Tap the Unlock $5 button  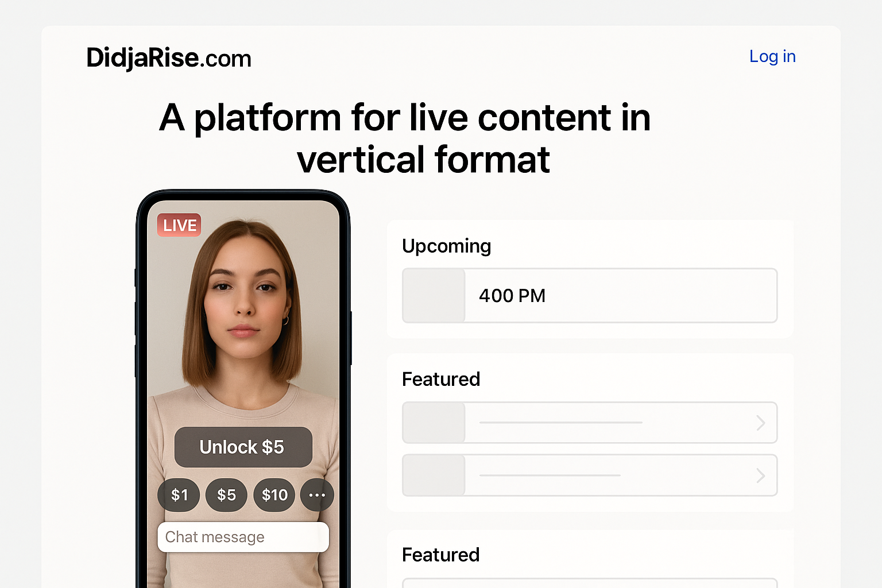[243, 447]
